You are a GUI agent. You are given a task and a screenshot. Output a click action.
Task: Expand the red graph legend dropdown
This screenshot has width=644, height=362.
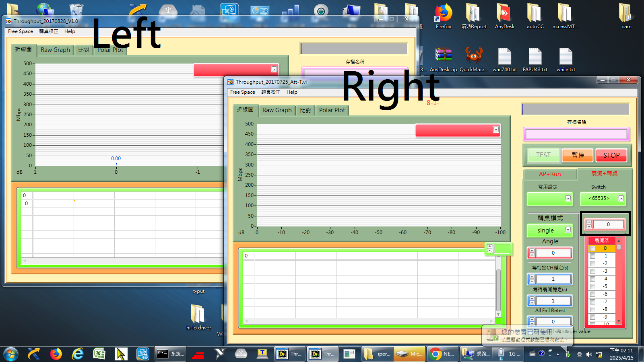tap(496, 130)
